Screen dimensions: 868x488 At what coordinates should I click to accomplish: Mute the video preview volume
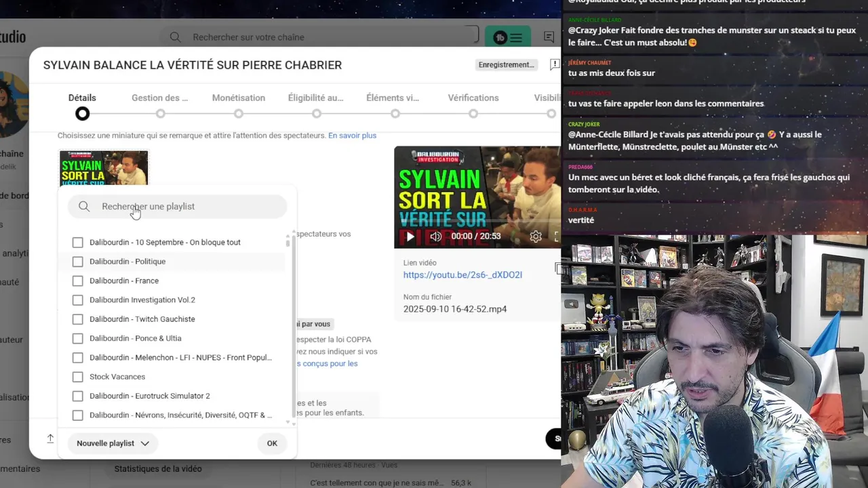pos(435,237)
